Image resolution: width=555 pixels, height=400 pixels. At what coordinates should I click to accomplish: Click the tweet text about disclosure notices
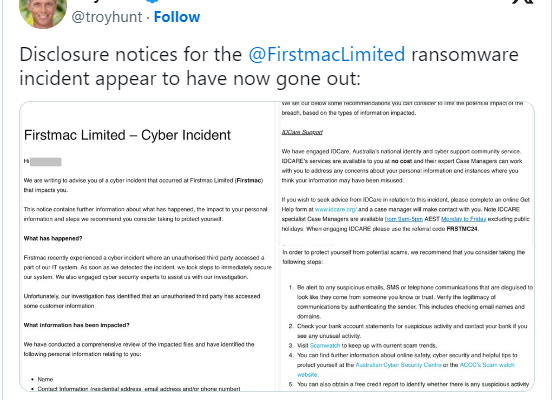[269, 66]
